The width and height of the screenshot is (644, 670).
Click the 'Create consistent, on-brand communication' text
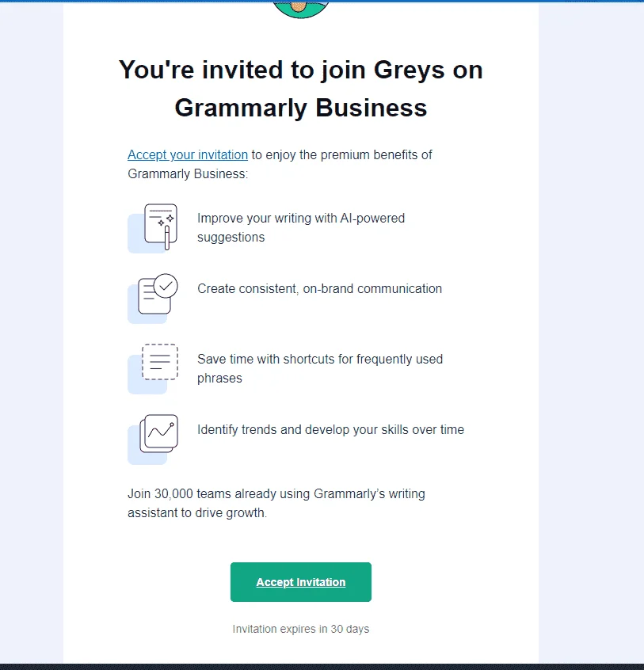click(x=320, y=289)
